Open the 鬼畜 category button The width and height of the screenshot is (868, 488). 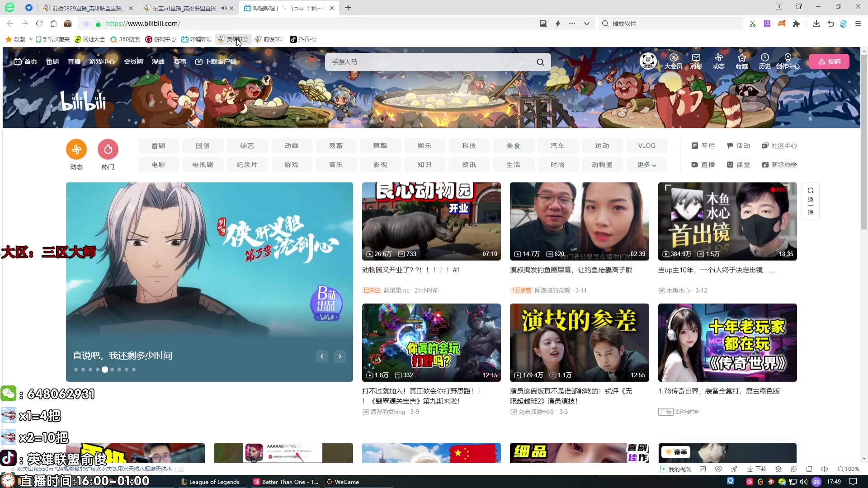(336, 145)
